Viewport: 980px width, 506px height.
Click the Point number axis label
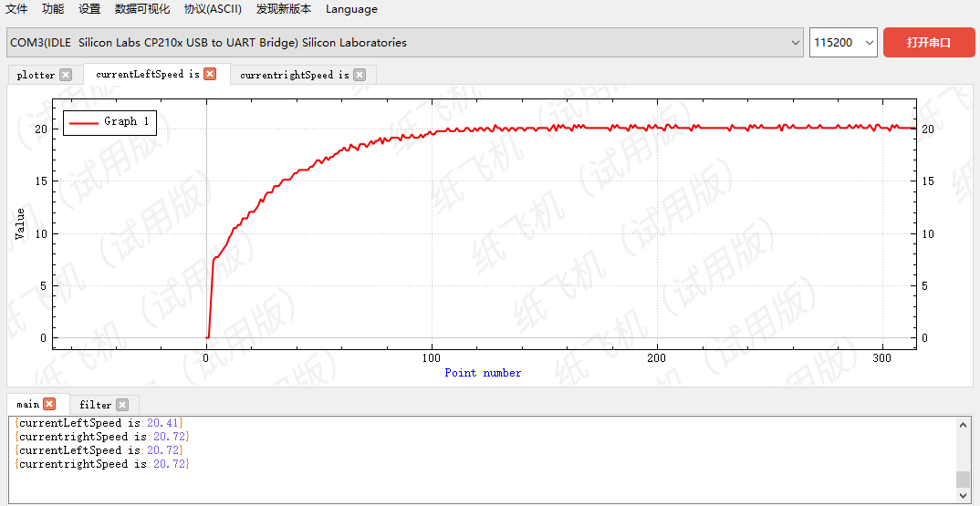(483, 373)
